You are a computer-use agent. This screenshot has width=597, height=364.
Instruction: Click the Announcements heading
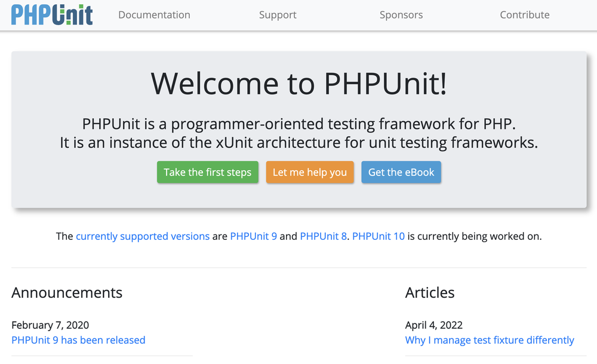[x=67, y=292]
